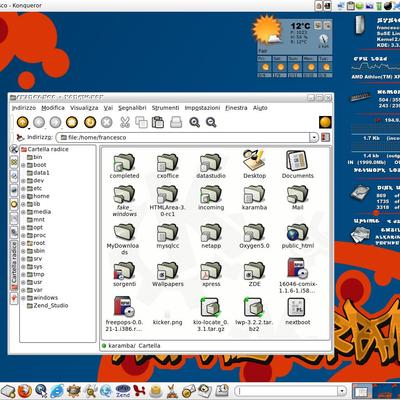Open the karamba folder

point(254,198)
